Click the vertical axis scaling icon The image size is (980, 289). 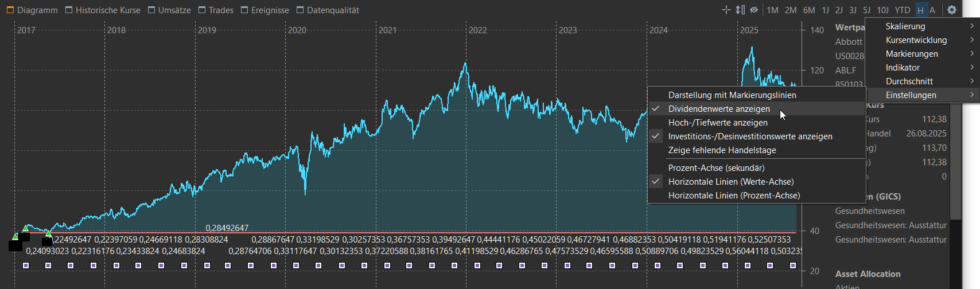(x=740, y=10)
